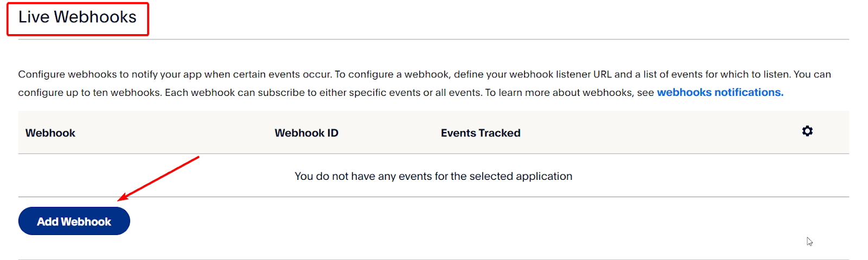Open the webhooks notifications link

720,93
